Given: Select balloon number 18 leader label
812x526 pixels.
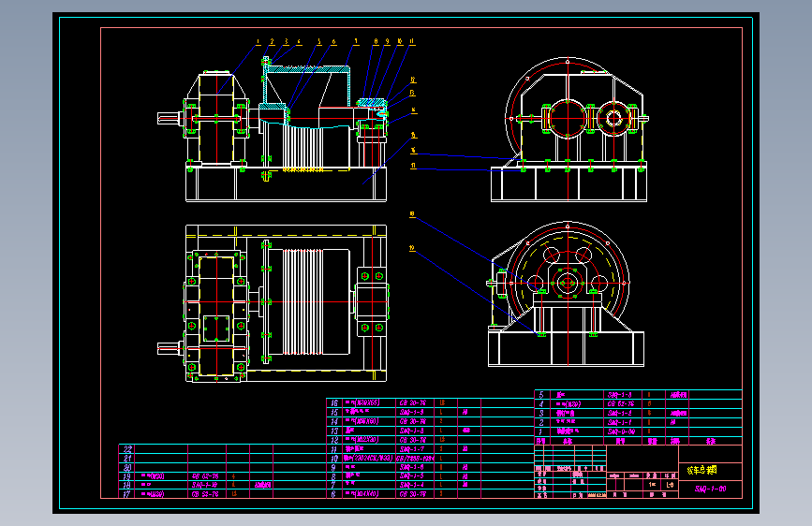Looking at the screenshot, I should click(412, 213).
